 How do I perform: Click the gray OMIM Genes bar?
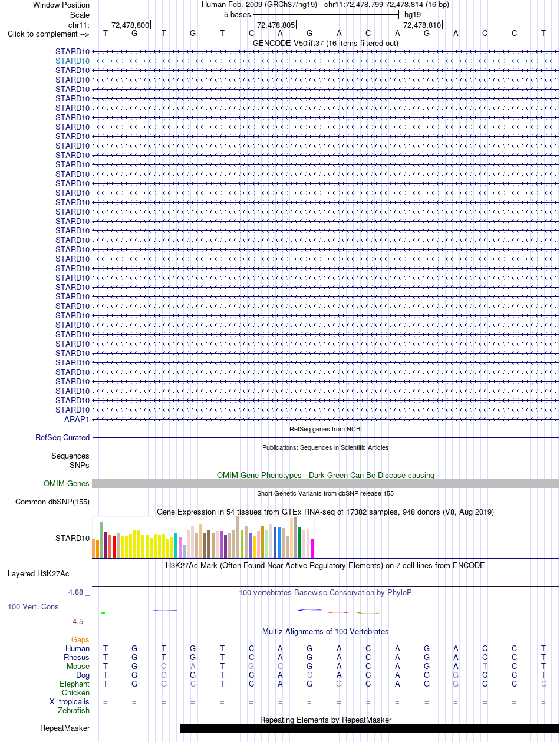click(325, 483)
